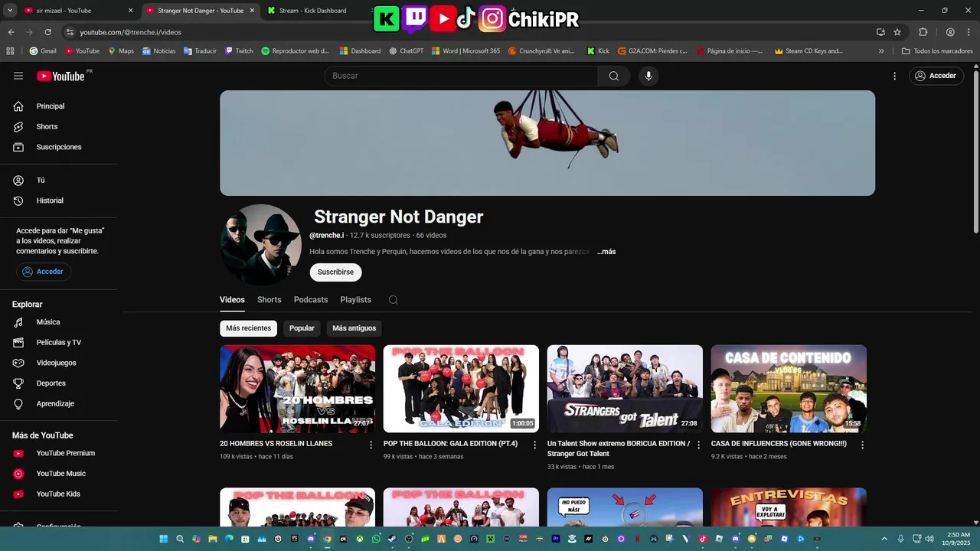Select Más recientes filter chip

coord(248,328)
